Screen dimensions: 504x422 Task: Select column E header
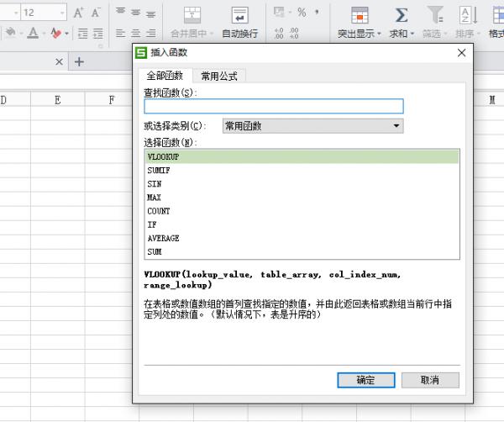pos(58,100)
